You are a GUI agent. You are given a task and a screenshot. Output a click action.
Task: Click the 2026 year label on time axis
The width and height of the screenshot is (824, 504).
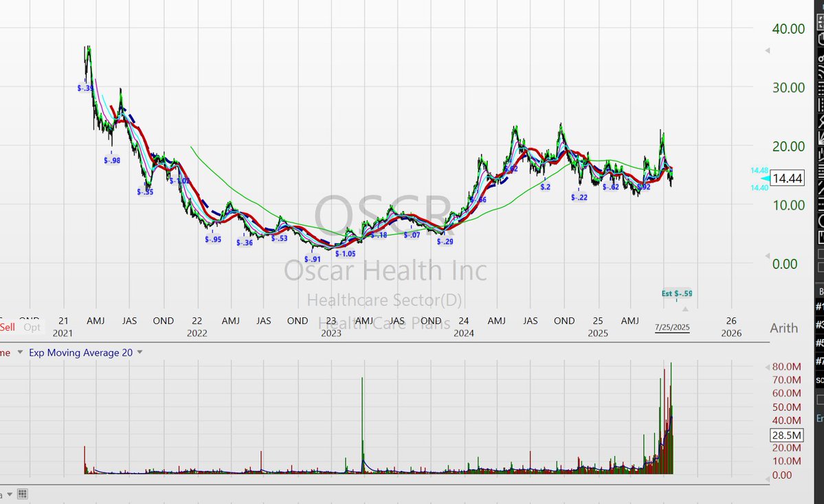(x=731, y=334)
